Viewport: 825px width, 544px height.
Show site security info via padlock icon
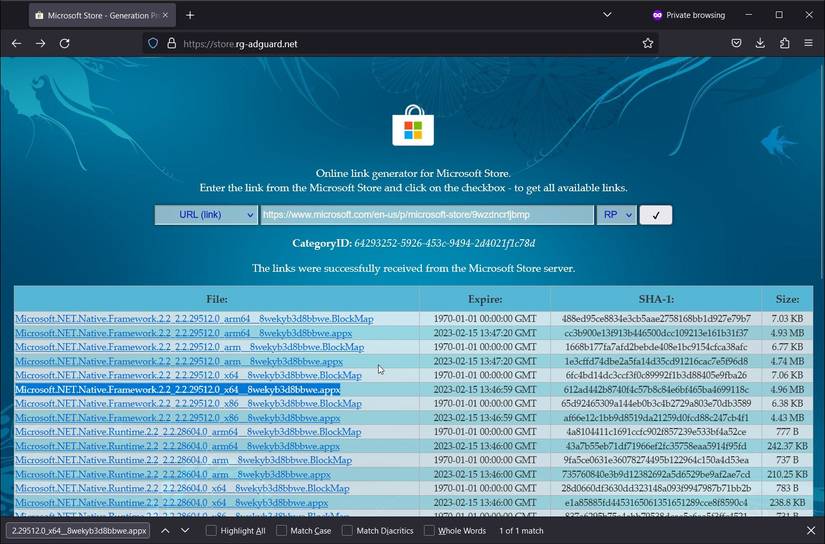[x=172, y=43]
